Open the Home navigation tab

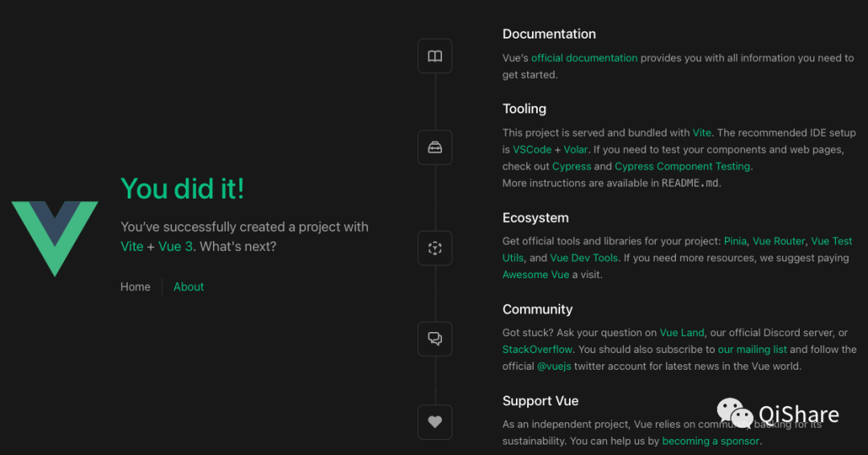(135, 287)
